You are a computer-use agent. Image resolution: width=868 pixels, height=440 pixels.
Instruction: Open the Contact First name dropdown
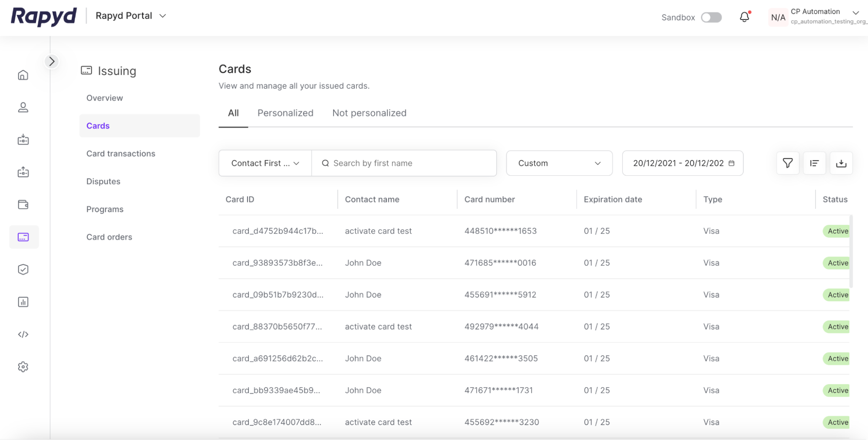coord(265,163)
